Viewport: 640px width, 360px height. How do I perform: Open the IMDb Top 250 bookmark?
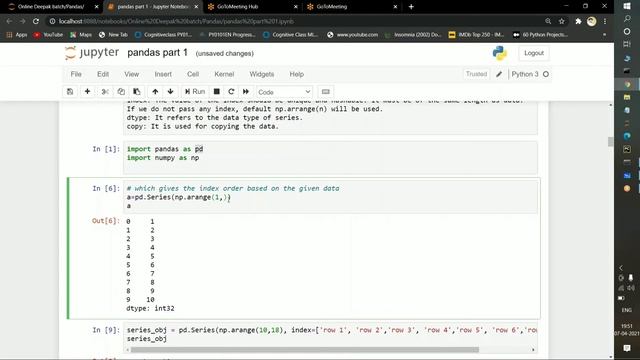pos(476,35)
